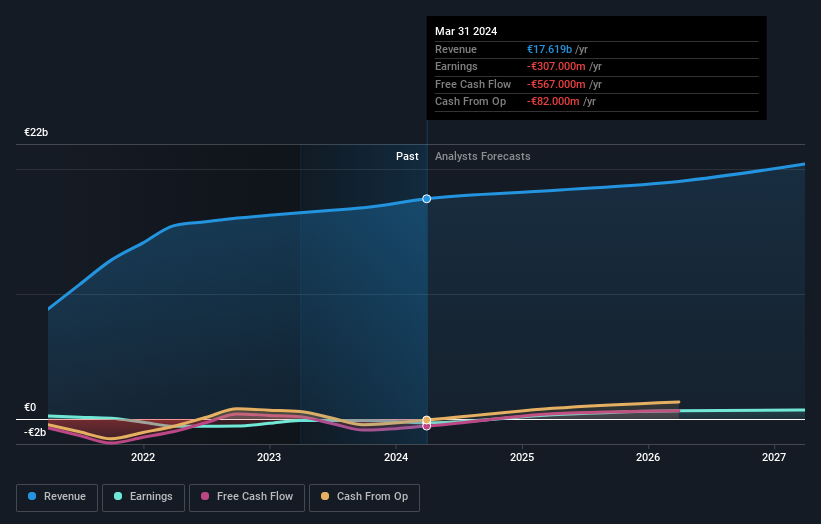The image size is (821, 524).
Task: Click the pink Free Cash Flow data point
Action: (x=427, y=427)
